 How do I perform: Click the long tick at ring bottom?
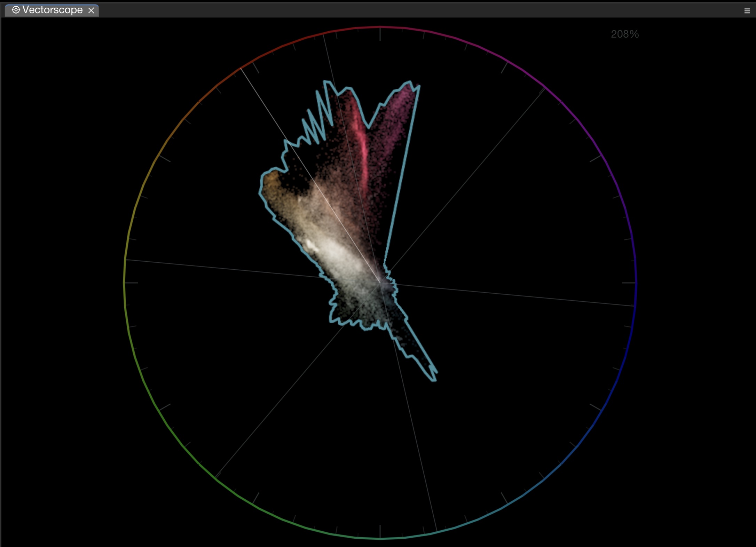pos(380,532)
